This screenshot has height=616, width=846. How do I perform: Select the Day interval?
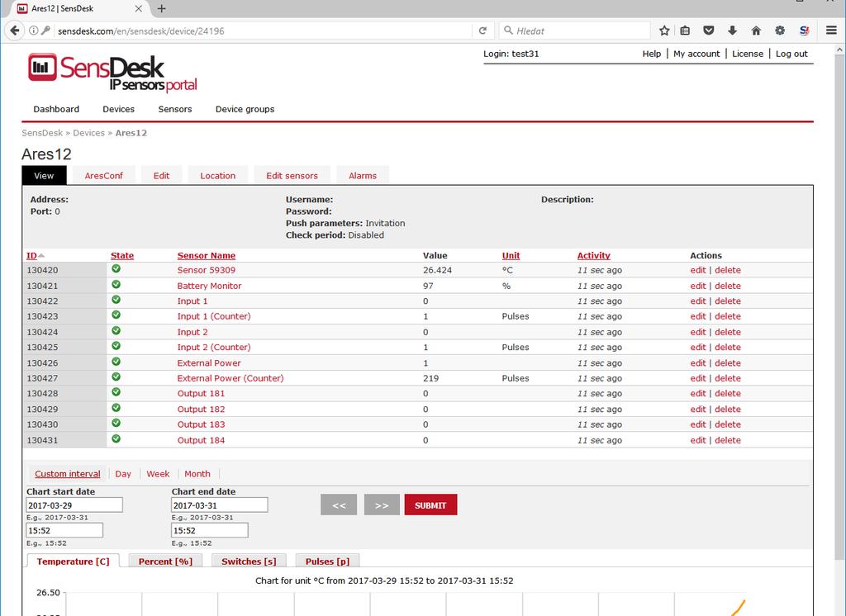tap(123, 474)
